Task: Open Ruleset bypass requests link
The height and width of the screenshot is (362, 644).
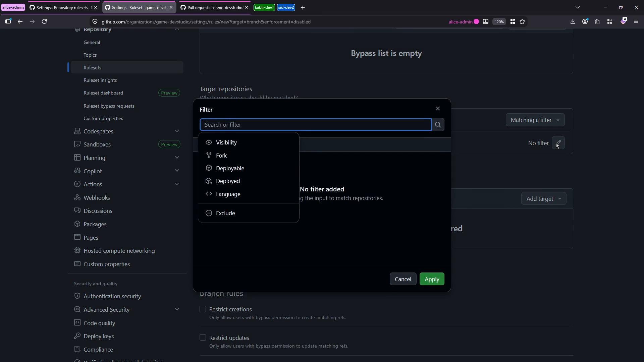Action: point(109,106)
